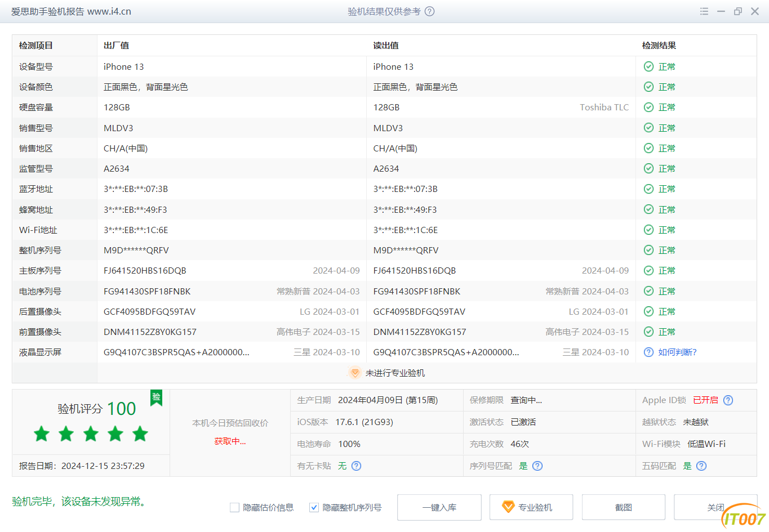The width and height of the screenshot is (769, 532).
Task: Click the five-star rating display
Action: (91, 434)
